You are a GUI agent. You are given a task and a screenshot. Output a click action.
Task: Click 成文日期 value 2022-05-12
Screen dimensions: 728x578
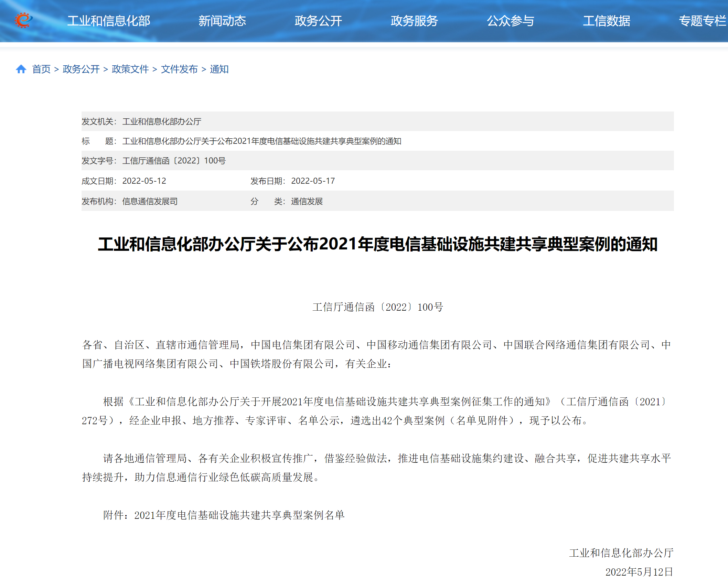[144, 181]
